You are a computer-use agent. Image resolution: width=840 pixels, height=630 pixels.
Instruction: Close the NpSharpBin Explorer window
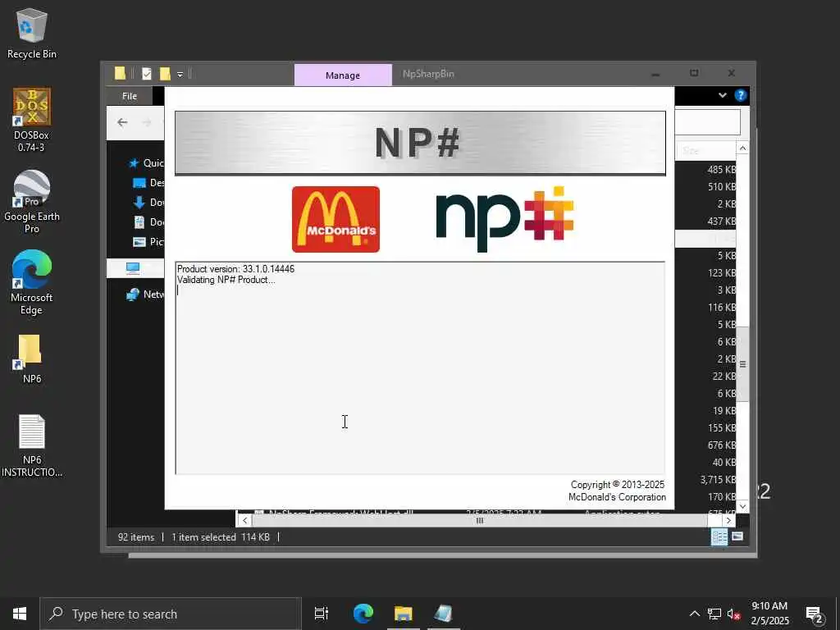point(731,73)
